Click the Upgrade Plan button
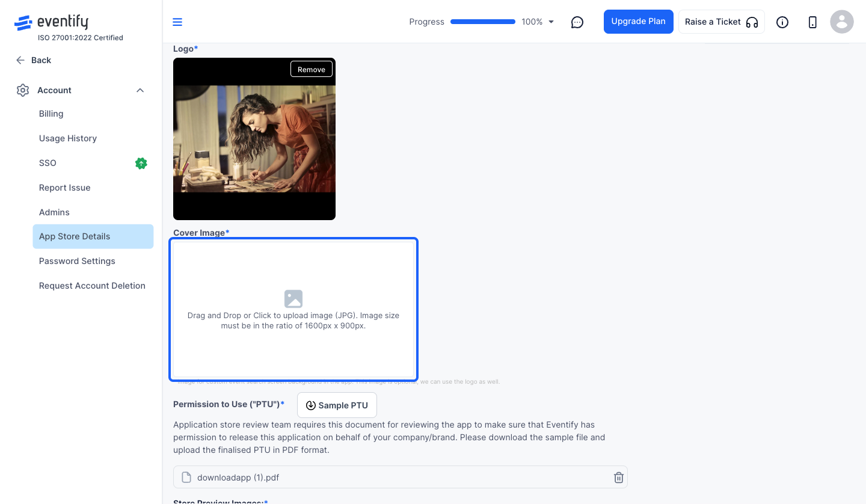 click(x=639, y=22)
